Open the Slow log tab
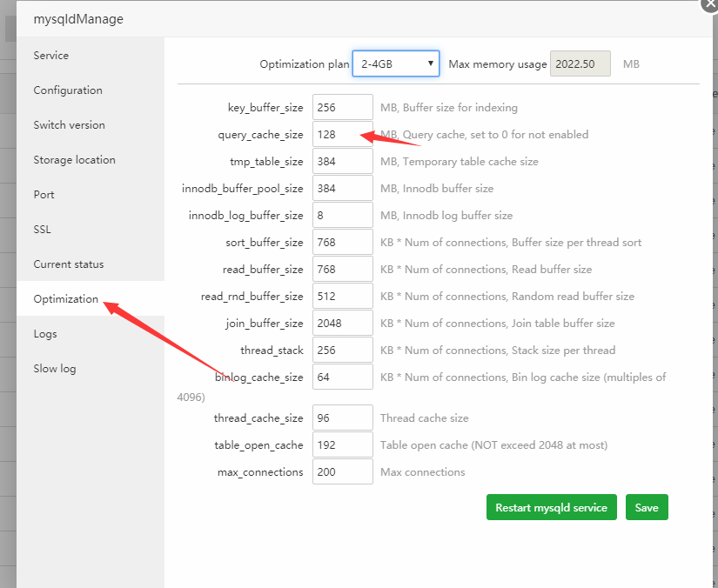The height and width of the screenshot is (588, 718). 55,369
